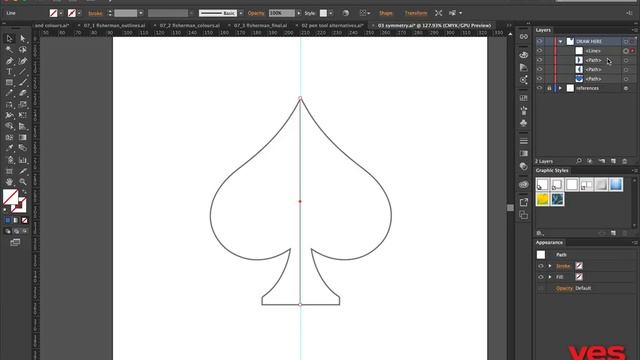
Task: Select the Pencil tool
Action: pos(9,93)
